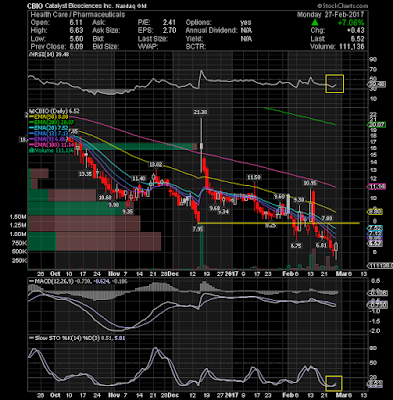Click the Open price value 6.11
Viewport: 393px width, 400px height.
(76, 23)
